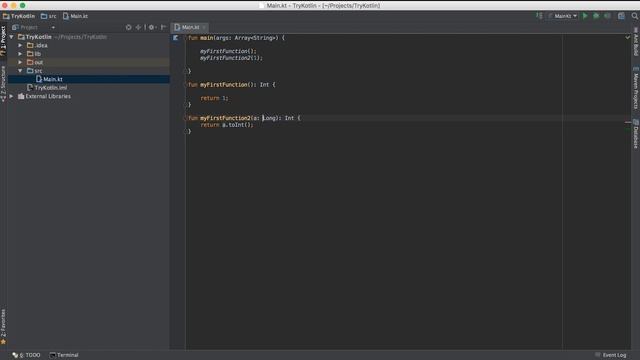Close the Main.kt editor tab
The height and width of the screenshot is (360, 640).
click(x=204, y=27)
